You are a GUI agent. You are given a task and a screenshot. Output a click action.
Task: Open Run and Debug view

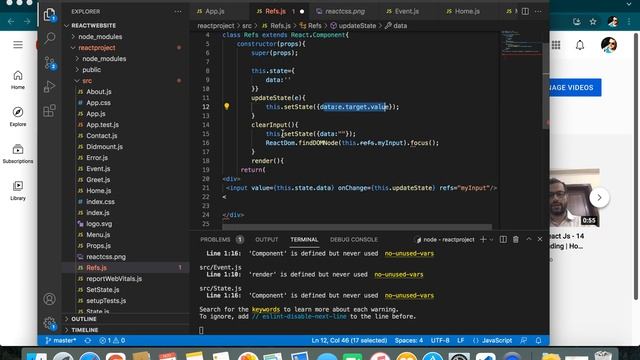click(x=49, y=87)
